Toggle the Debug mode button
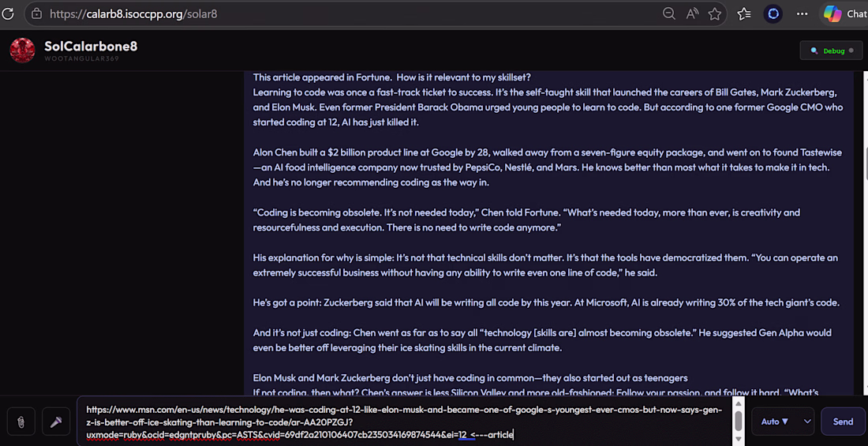This screenshot has width=868, height=446. [x=831, y=51]
